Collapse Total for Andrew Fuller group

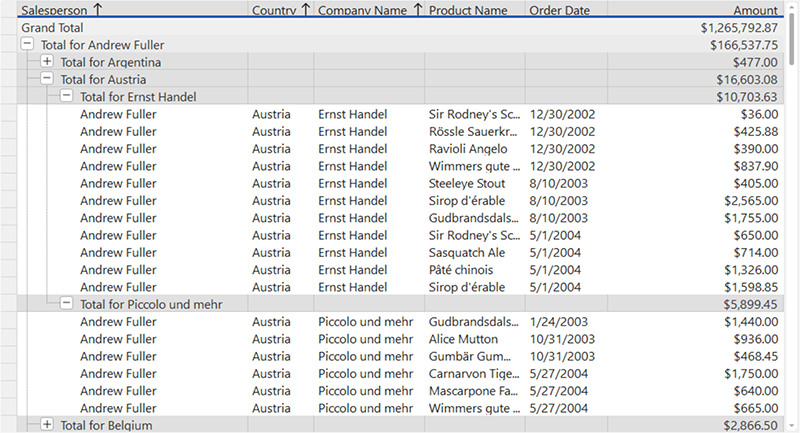[28, 44]
